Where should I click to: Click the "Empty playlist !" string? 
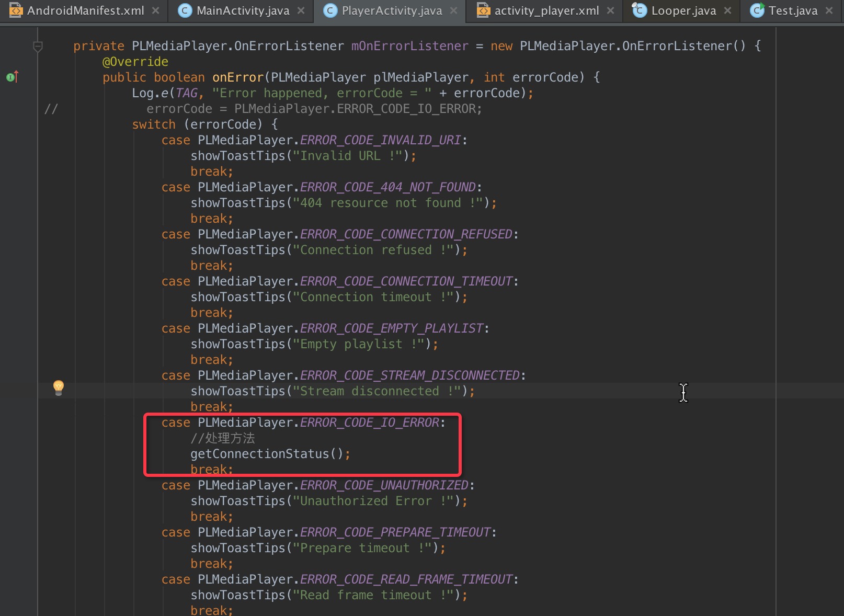[x=359, y=344]
